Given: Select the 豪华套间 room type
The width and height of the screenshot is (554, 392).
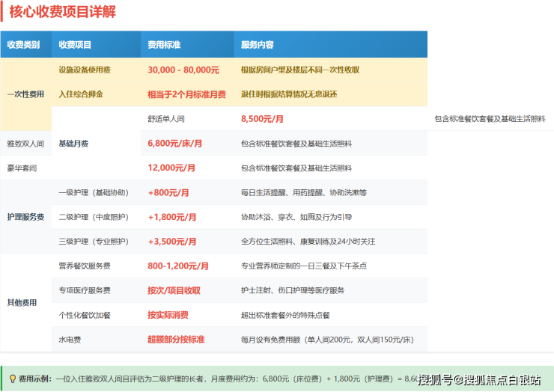Looking at the screenshot, I should 22,168.
